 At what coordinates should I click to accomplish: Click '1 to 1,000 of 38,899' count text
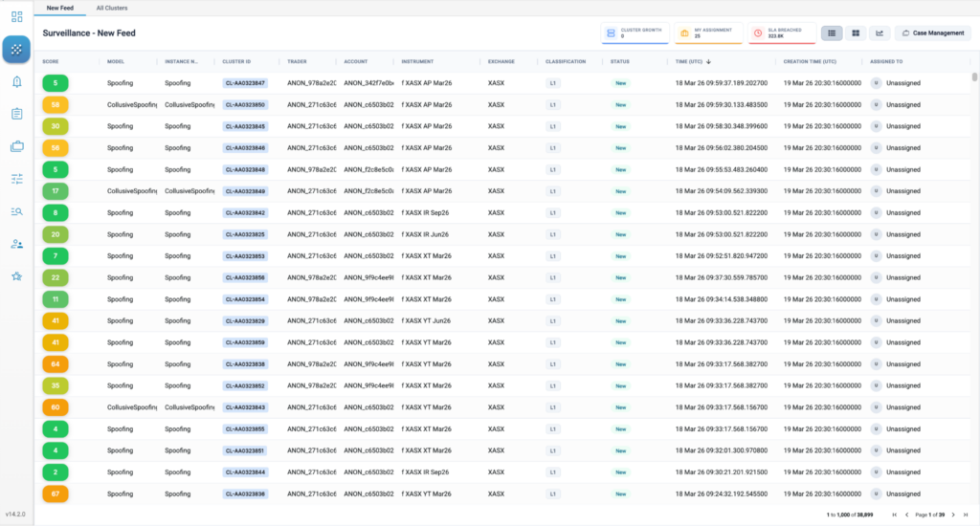[x=850, y=515]
